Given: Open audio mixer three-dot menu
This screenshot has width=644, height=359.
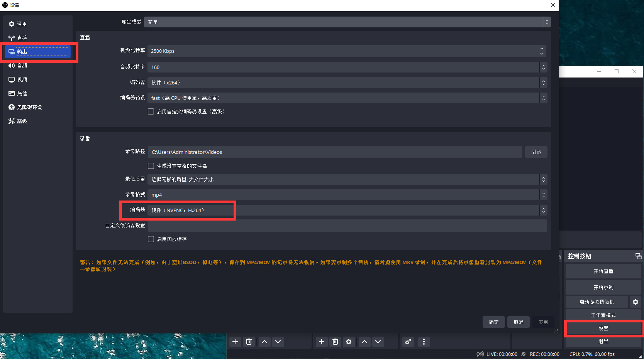Looking at the screenshot, I should click(x=424, y=342).
